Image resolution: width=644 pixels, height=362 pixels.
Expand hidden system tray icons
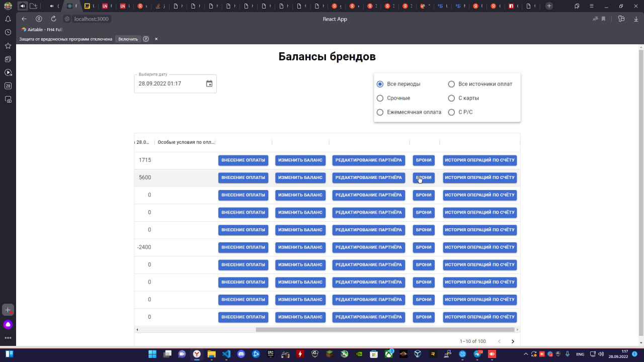point(526,354)
